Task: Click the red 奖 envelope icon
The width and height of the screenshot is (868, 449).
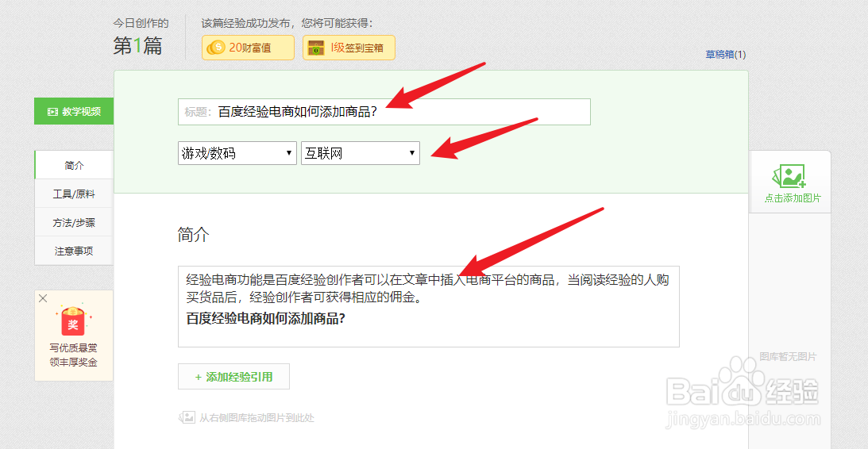Action: pyautogui.click(x=73, y=321)
